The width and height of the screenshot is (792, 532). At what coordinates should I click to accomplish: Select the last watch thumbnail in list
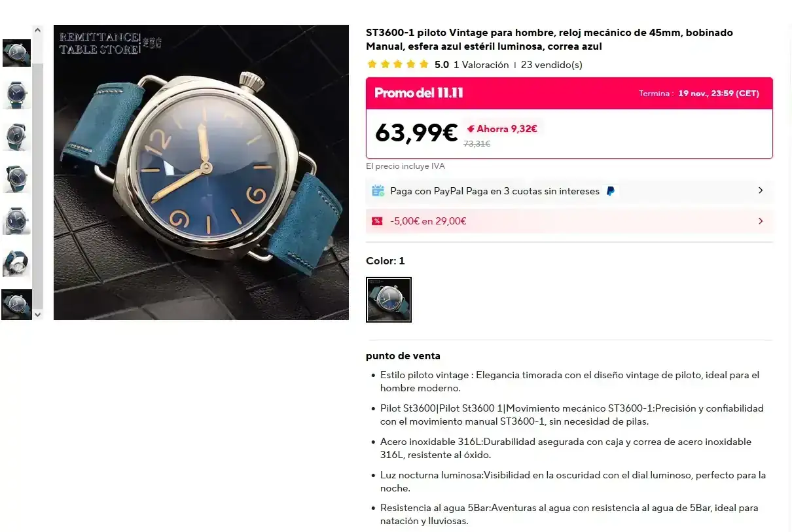pos(16,304)
